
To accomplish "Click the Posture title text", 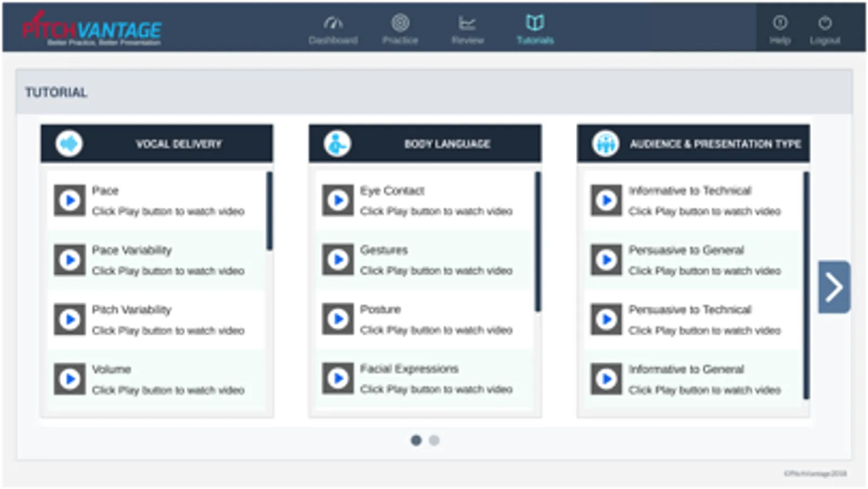I will coord(381,310).
